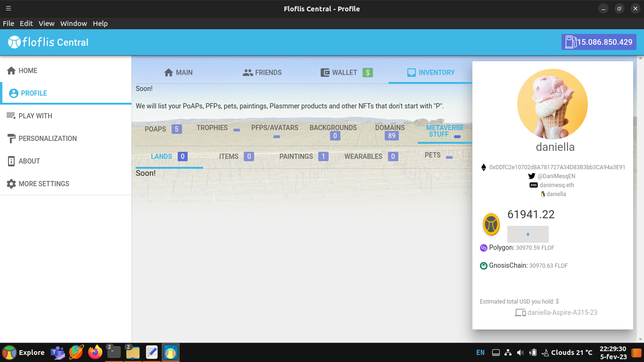
Task: Select the Pets sub-tab
Action: [438, 156]
